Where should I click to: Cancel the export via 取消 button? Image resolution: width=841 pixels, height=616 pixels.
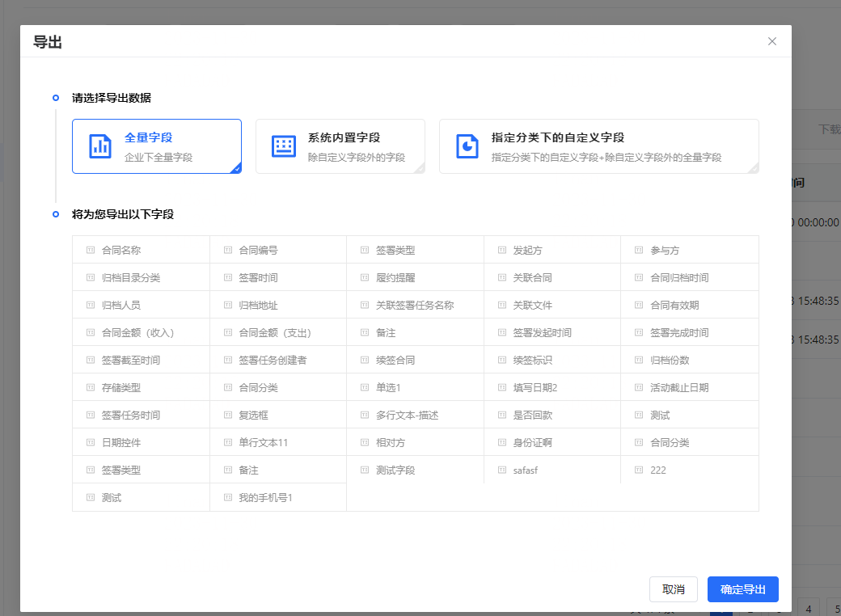(673, 589)
